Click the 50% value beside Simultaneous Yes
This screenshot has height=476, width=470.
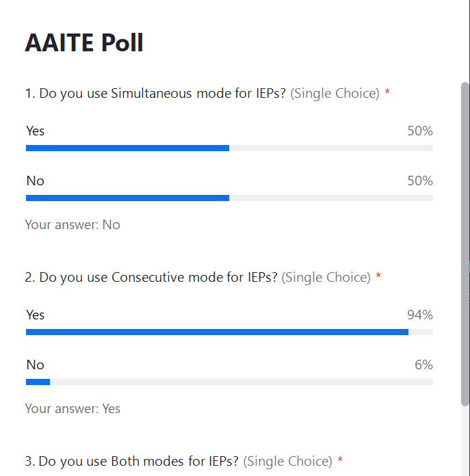419,131
